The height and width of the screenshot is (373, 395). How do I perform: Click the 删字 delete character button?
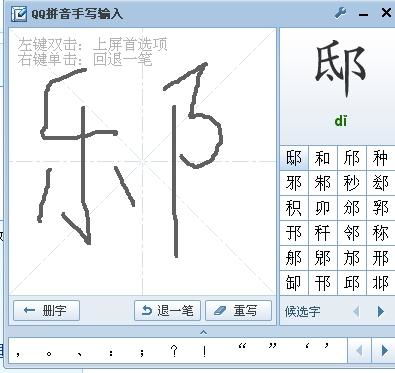[x=46, y=311]
